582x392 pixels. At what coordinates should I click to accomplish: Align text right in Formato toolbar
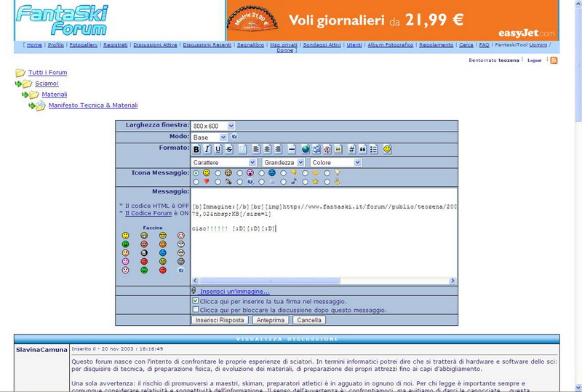[278, 149]
